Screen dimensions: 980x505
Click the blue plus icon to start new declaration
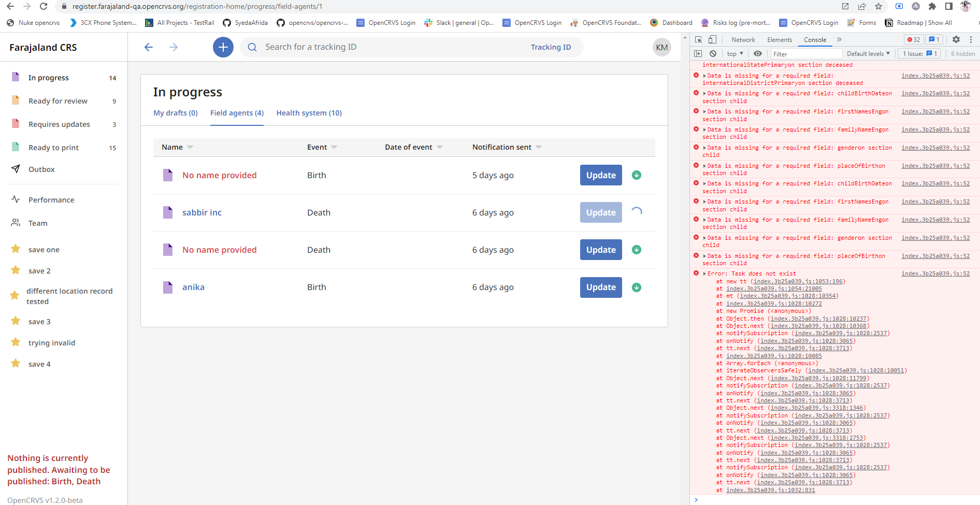pos(223,47)
